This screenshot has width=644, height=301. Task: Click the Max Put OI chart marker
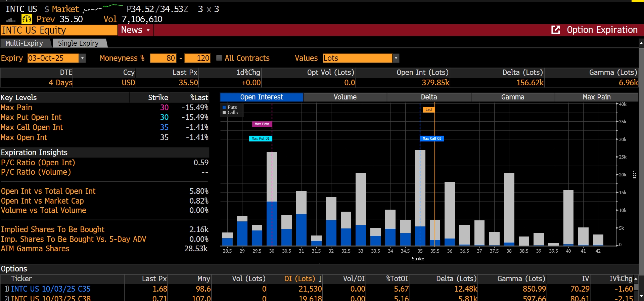[x=260, y=138]
